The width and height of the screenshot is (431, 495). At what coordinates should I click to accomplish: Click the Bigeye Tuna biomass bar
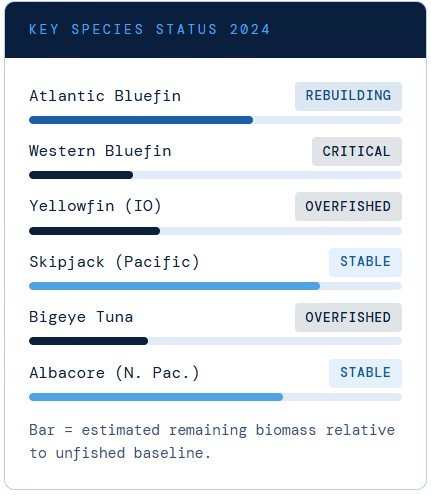pos(215,341)
